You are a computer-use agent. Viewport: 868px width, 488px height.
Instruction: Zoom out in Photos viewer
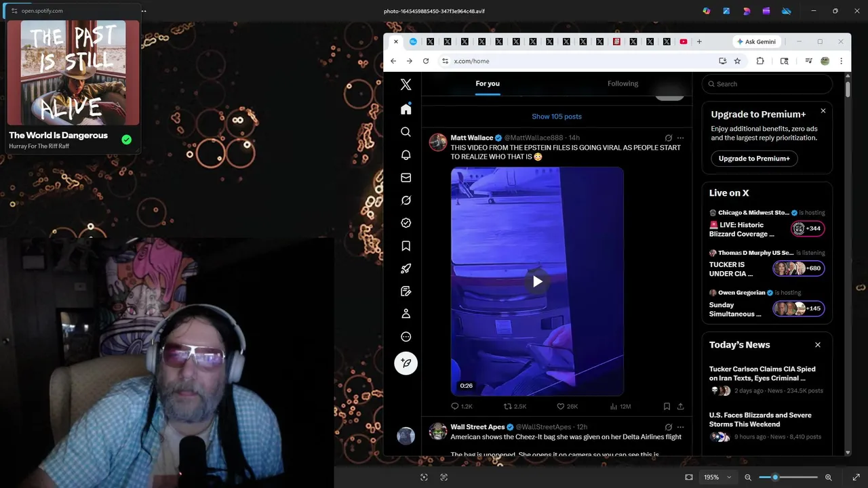tap(748, 477)
